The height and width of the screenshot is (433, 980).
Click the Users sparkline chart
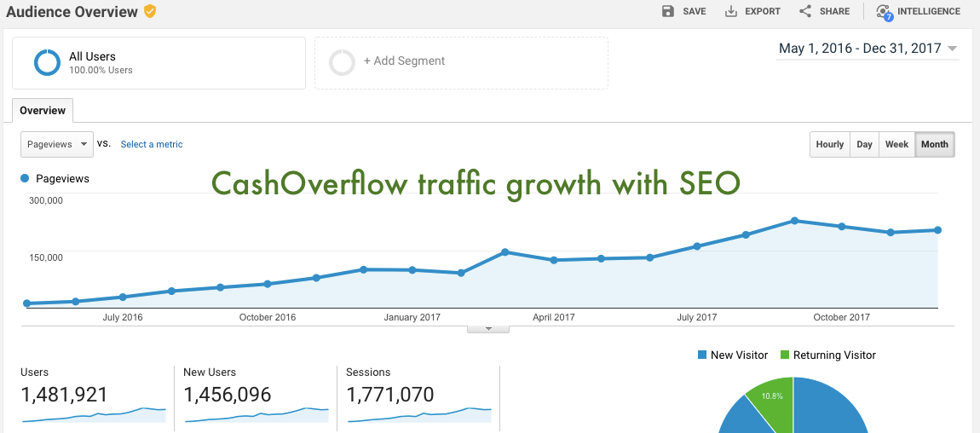pos(94,415)
